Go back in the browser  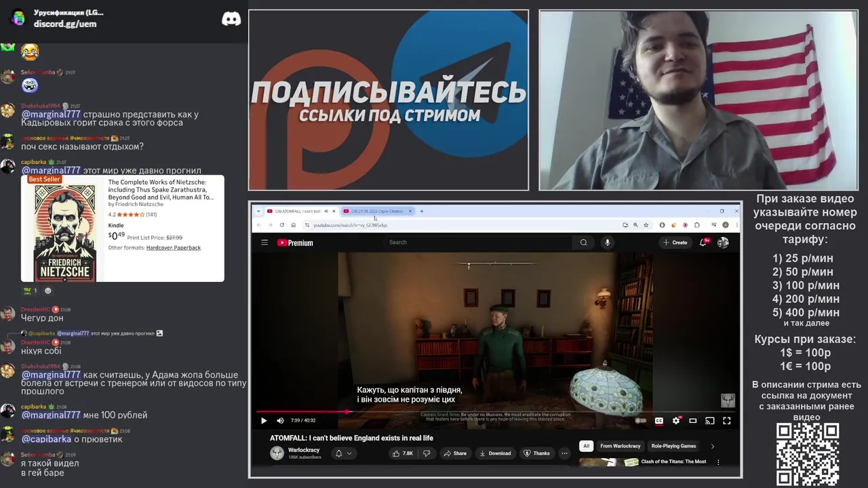(x=258, y=224)
